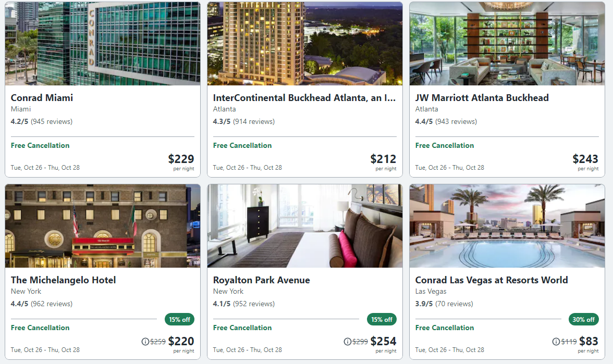Click 15% off badge on Michelangelo Hotel
This screenshot has width=613, height=364.
point(179,320)
